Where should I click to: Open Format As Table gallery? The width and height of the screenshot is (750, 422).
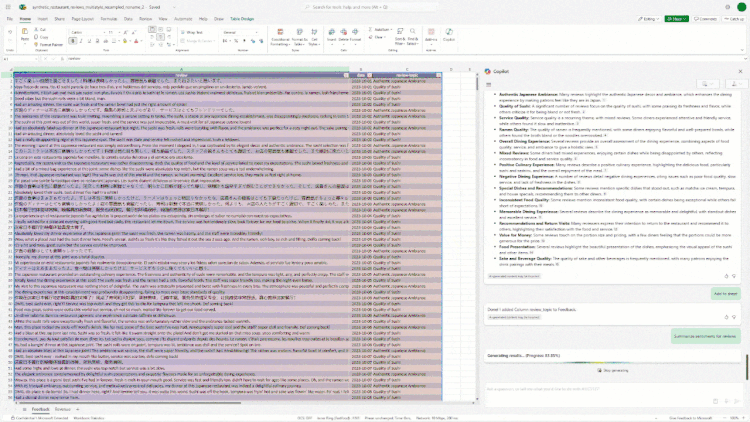pyautogui.click(x=299, y=37)
